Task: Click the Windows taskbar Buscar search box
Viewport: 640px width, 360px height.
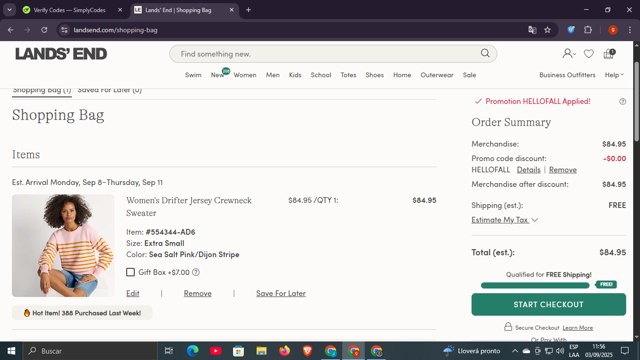Action: point(91,351)
